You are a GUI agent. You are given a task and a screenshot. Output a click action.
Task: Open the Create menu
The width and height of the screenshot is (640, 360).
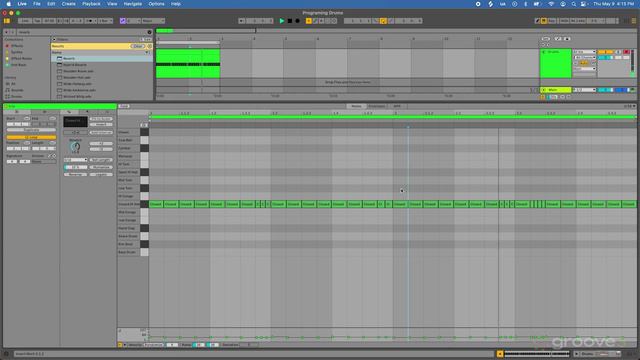click(x=69, y=4)
